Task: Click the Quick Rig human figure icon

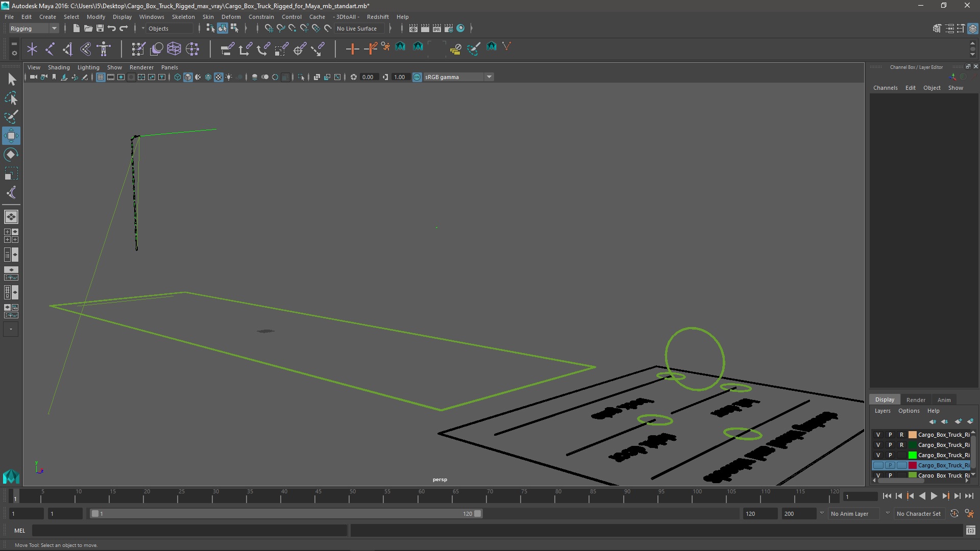Action: coord(104,49)
